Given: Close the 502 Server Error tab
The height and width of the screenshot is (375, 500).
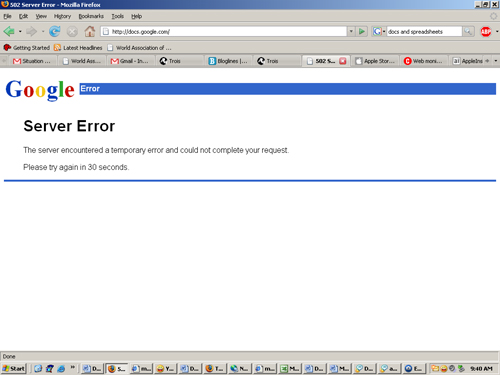Looking at the screenshot, I should pyautogui.click(x=343, y=61).
